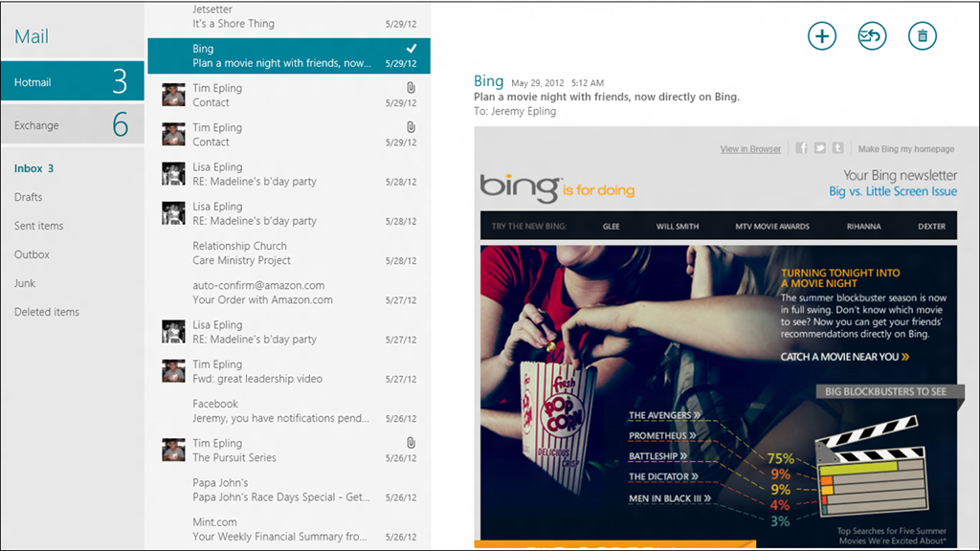Click CATCH A MOVIE NEAR YOU link
The image size is (980, 551).
coord(844,358)
